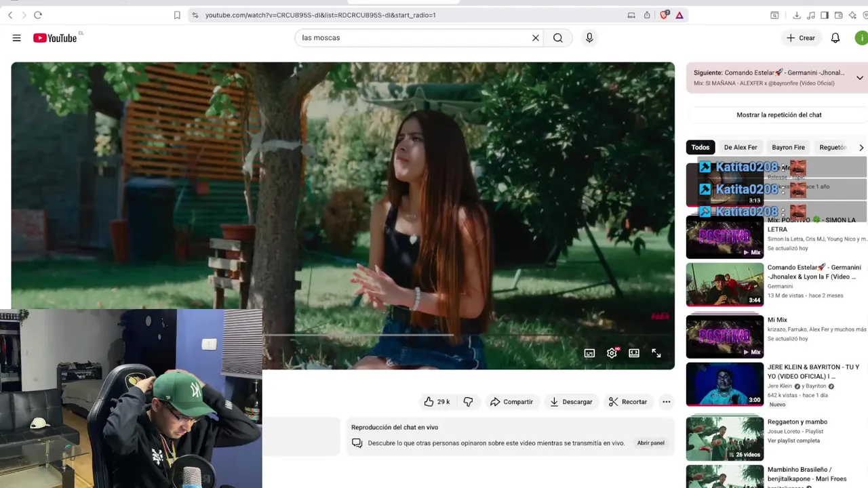The height and width of the screenshot is (488, 868).
Task: Toggle subtitles in the video player
Action: point(590,353)
